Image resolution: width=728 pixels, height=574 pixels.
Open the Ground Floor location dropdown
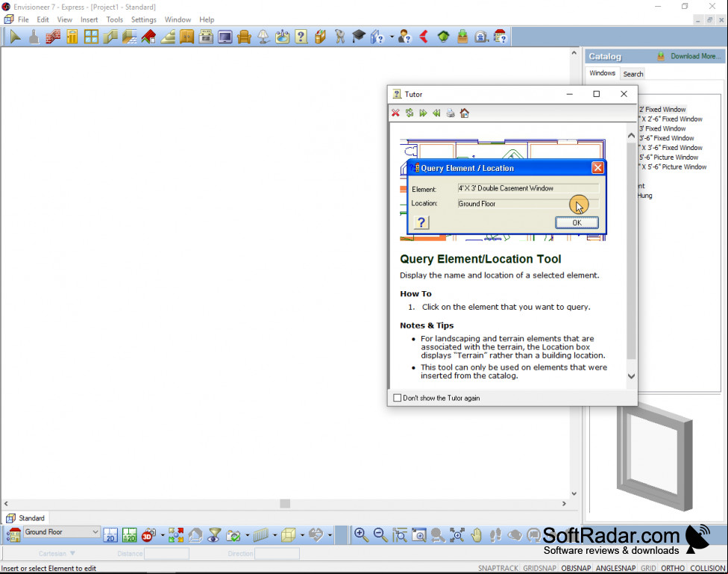61,531
